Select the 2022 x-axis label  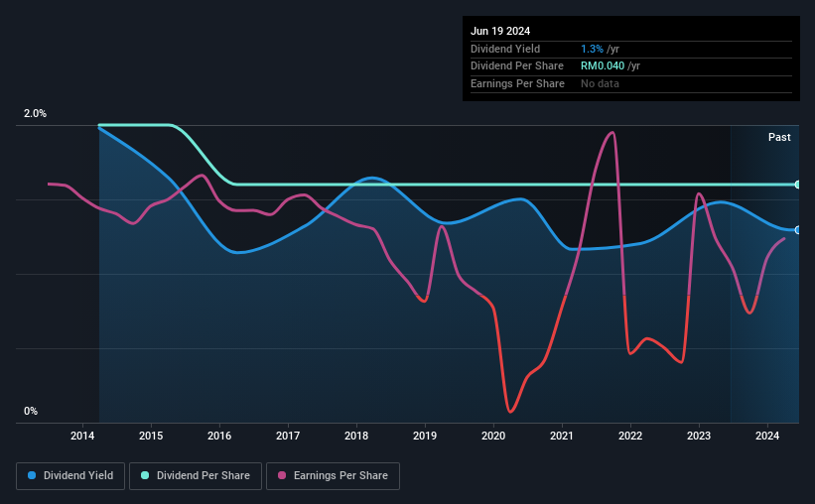[x=630, y=436]
